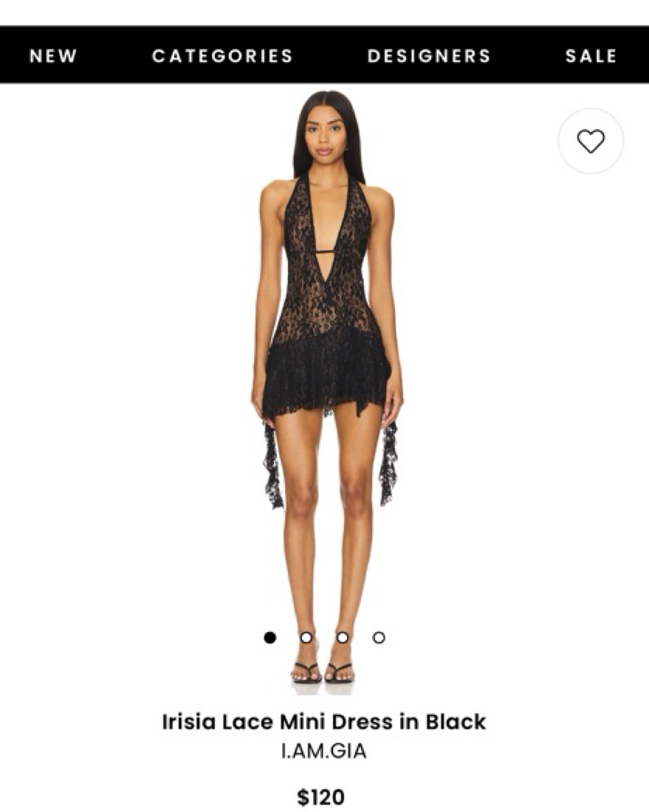Open the NEW arrivals menu

[x=53, y=55]
